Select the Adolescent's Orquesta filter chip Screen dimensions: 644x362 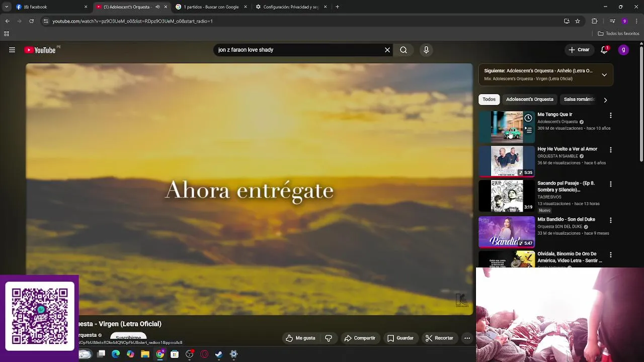(530, 100)
